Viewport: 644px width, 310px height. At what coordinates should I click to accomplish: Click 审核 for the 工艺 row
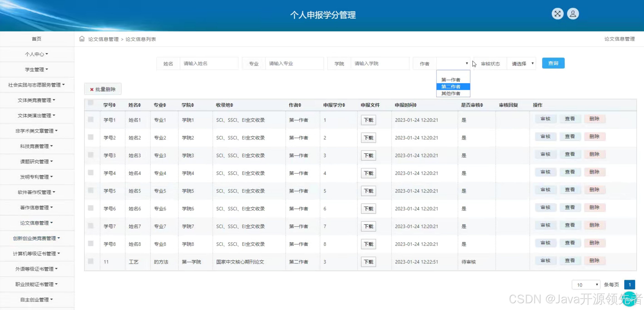pyautogui.click(x=545, y=261)
